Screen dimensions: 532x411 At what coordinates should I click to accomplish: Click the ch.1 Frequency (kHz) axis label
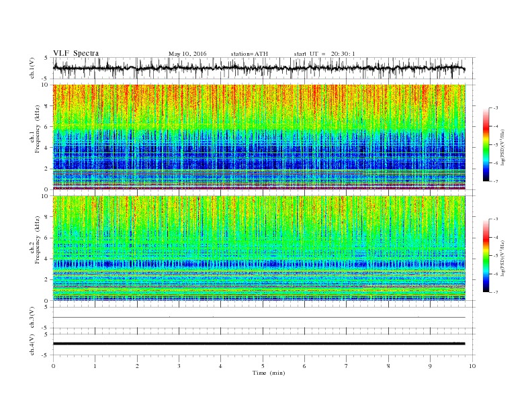(x=35, y=129)
